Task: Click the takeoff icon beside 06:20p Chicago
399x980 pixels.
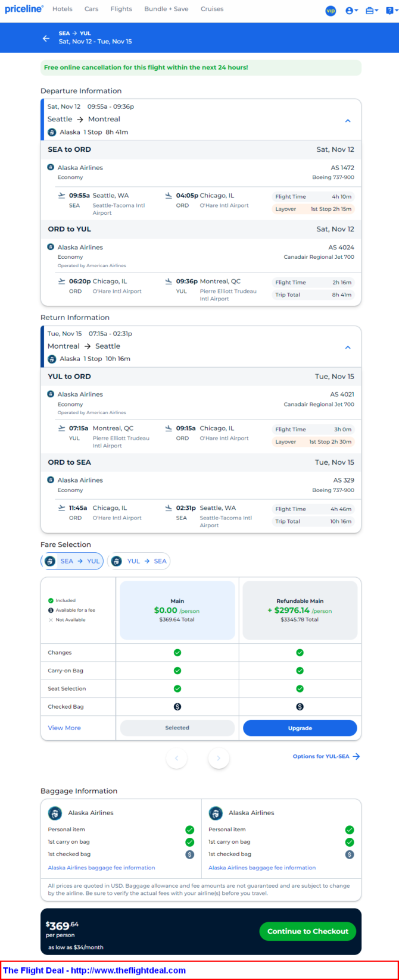Action: tap(61, 281)
